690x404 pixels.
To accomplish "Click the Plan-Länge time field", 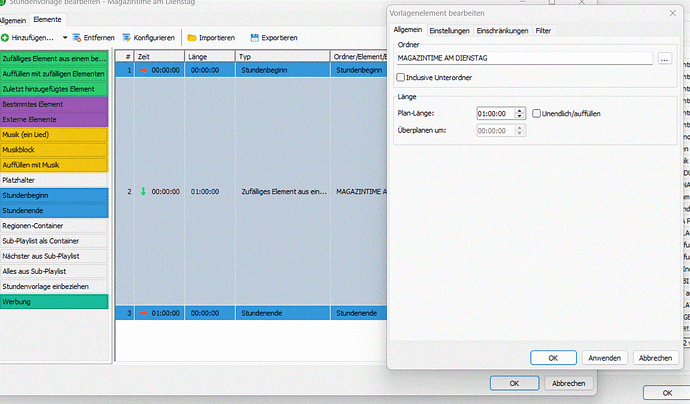I will click(x=495, y=114).
